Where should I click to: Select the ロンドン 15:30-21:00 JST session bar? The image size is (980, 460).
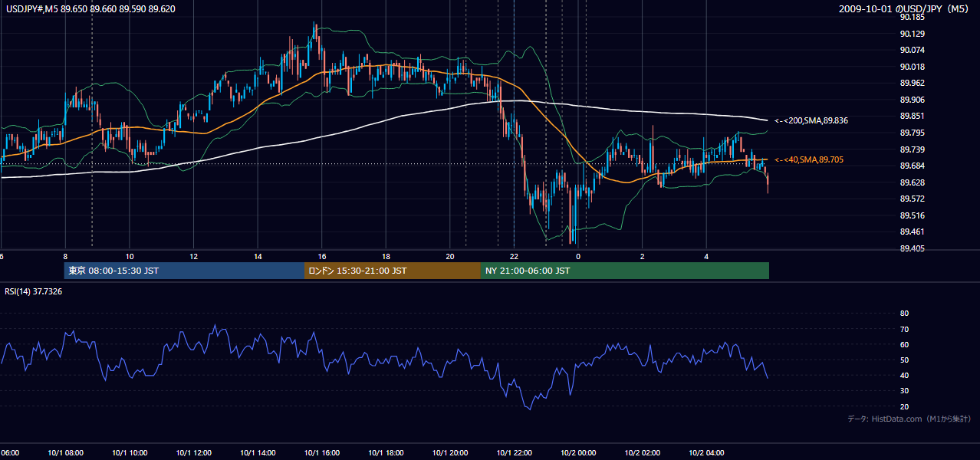coord(393,271)
